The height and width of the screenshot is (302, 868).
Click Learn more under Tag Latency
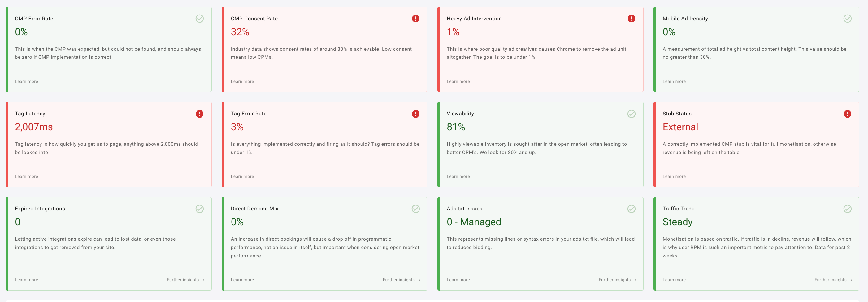click(x=26, y=176)
